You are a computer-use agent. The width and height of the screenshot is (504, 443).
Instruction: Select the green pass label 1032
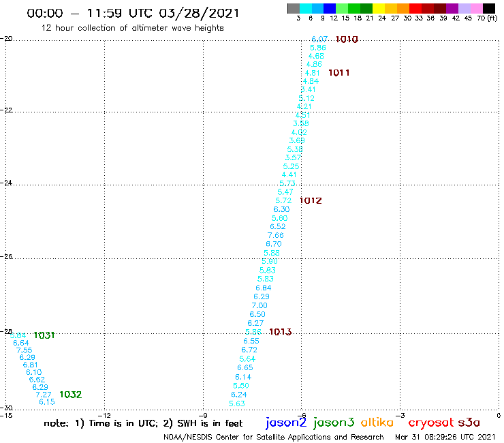click(x=71, y=395)
